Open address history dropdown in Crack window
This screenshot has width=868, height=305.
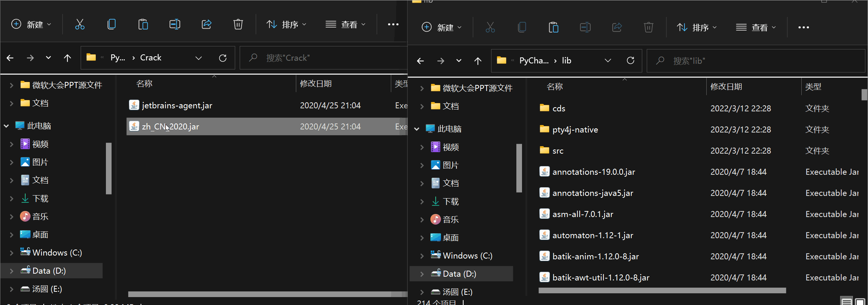(x=199, y=58)
